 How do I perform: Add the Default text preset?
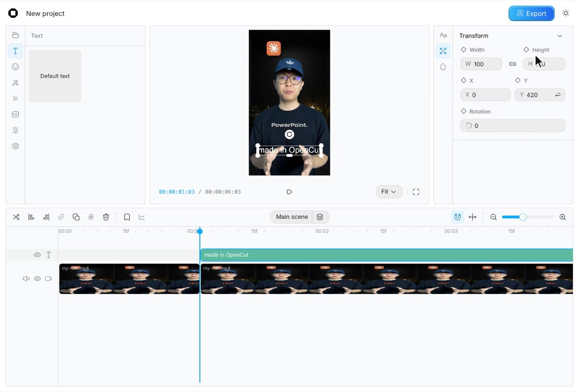[x=55, y=76]
